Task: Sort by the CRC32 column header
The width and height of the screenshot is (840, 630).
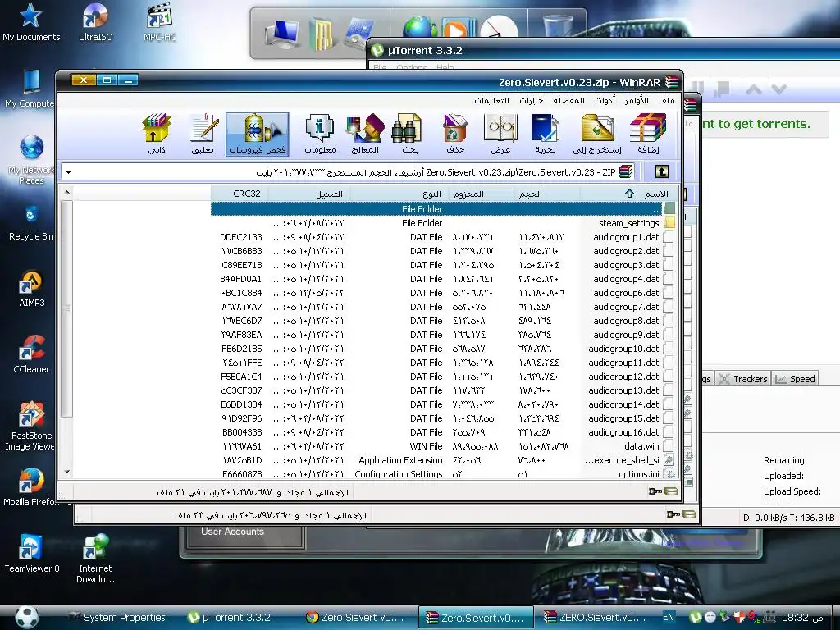Action: [x=240, y=194]
